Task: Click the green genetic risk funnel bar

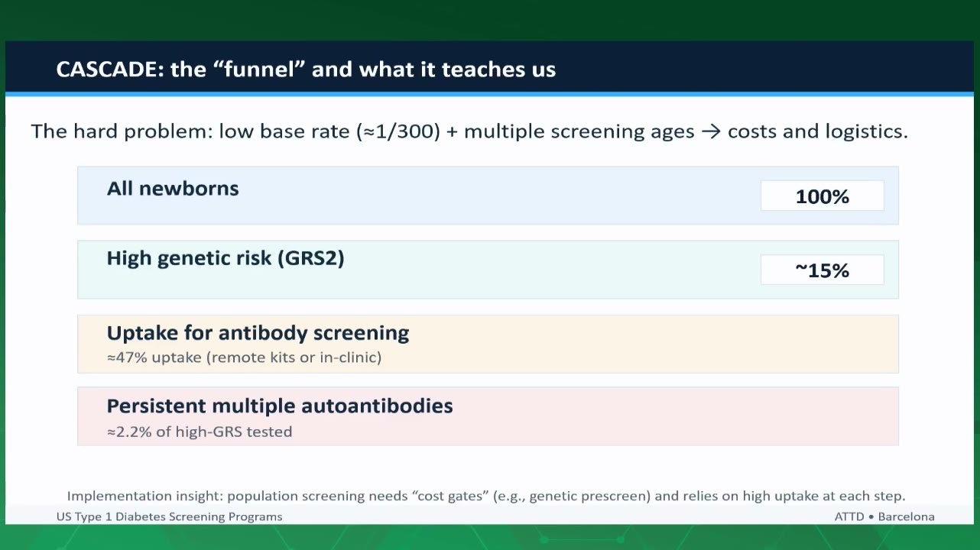Action: (488, 270)
